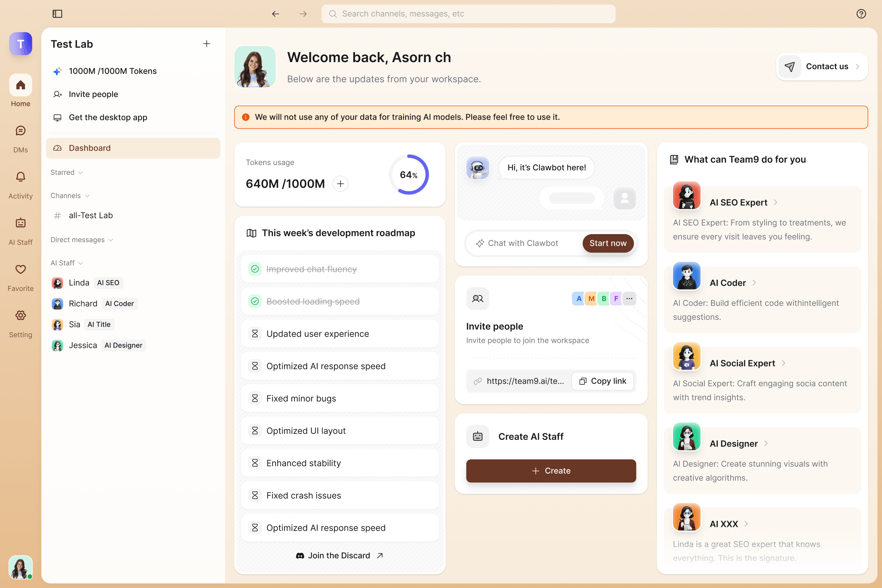Screen dimensions: 882x588
Task: Click the 64% token usage ring
Action: [x=409, y=175]
